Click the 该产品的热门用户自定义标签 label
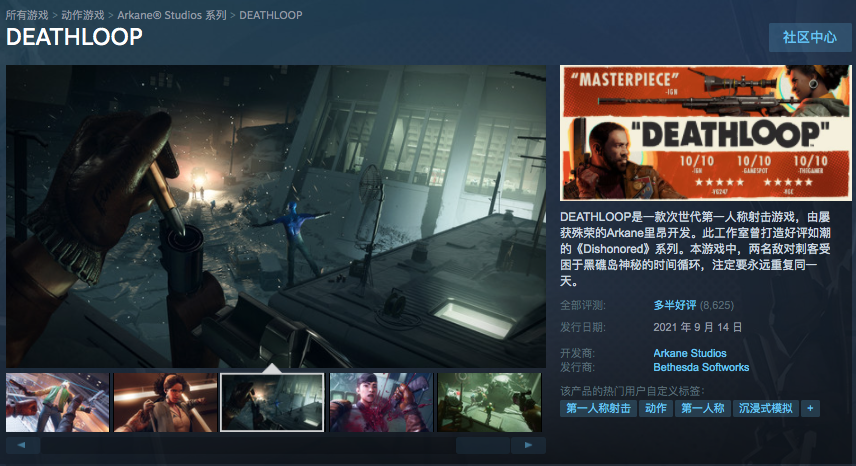This screenshot has width=856, height=466. coord(632,391)
